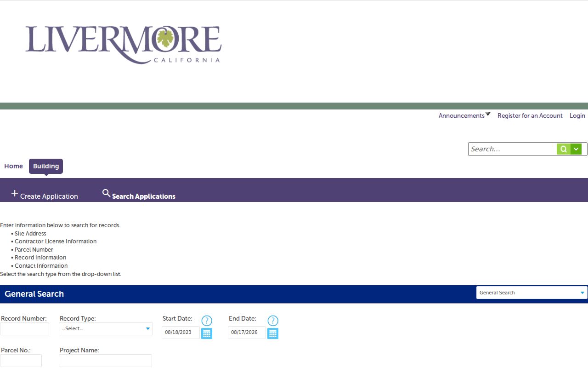Open the General Search type dropdown
The image size is (588, 368).
[532, 293]
